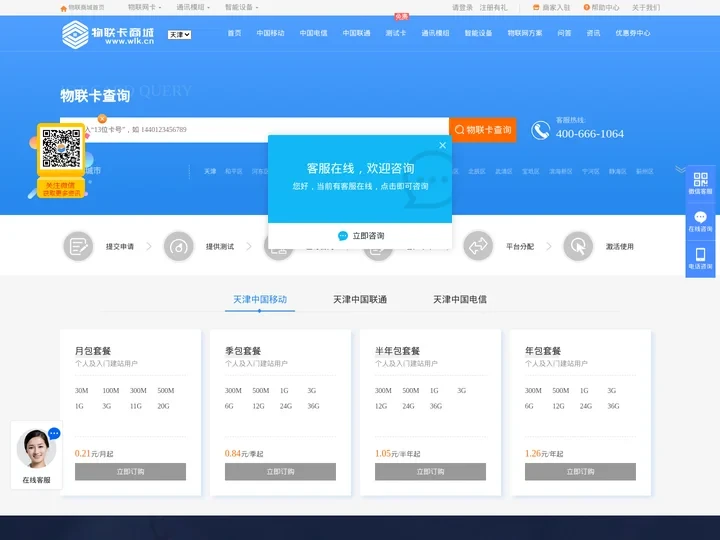Open 通讯模组 in blue navigation bar
The image size is (720, 540).
(435, 33)
